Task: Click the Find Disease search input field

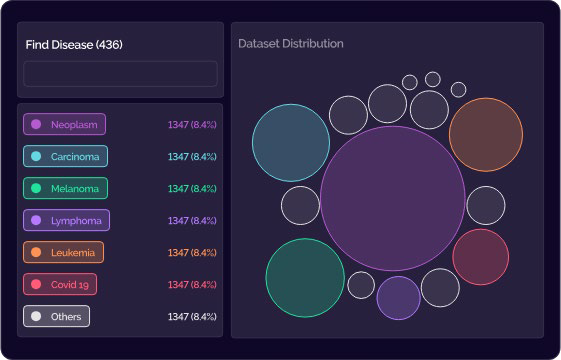Action: click(x=120, y=74)
